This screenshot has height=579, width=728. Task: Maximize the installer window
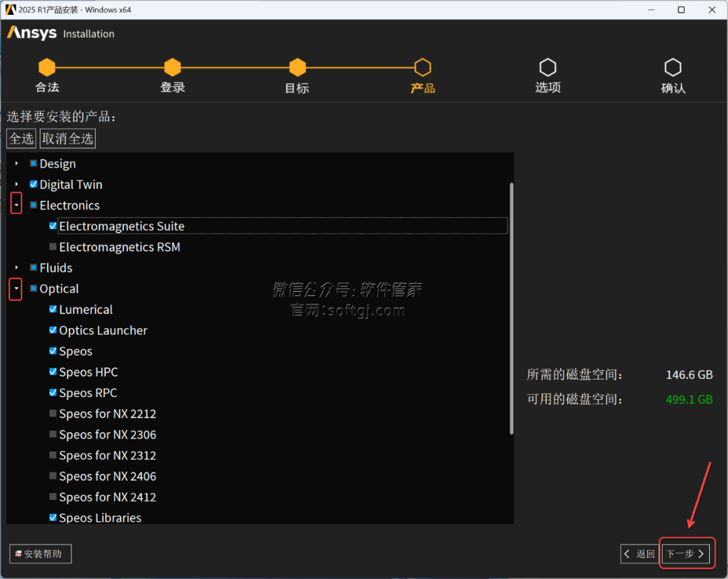coord(681,9)
